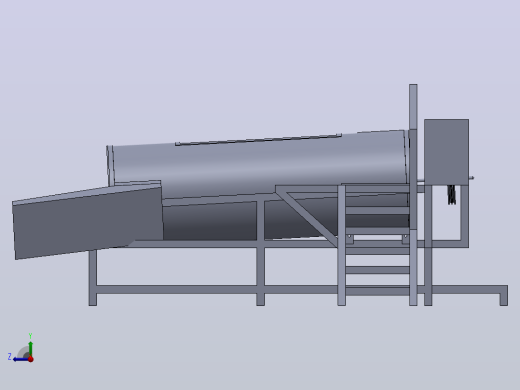Click the blue Z axis arrow of the triad
520x390 pixels.
[x=20, y=359]
